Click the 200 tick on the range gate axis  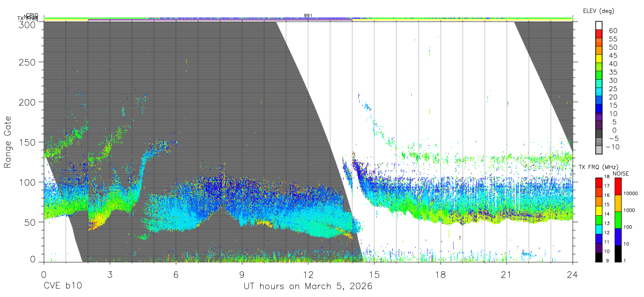coord(28,102)
